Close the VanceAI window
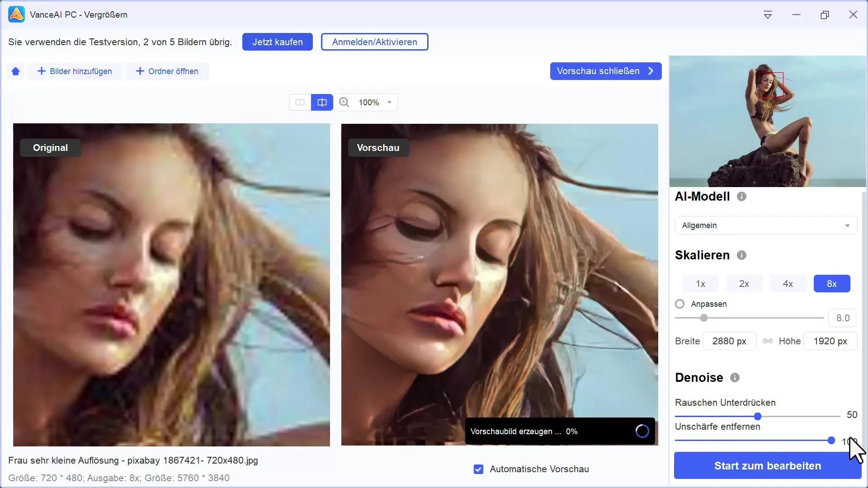 point(853,15)
